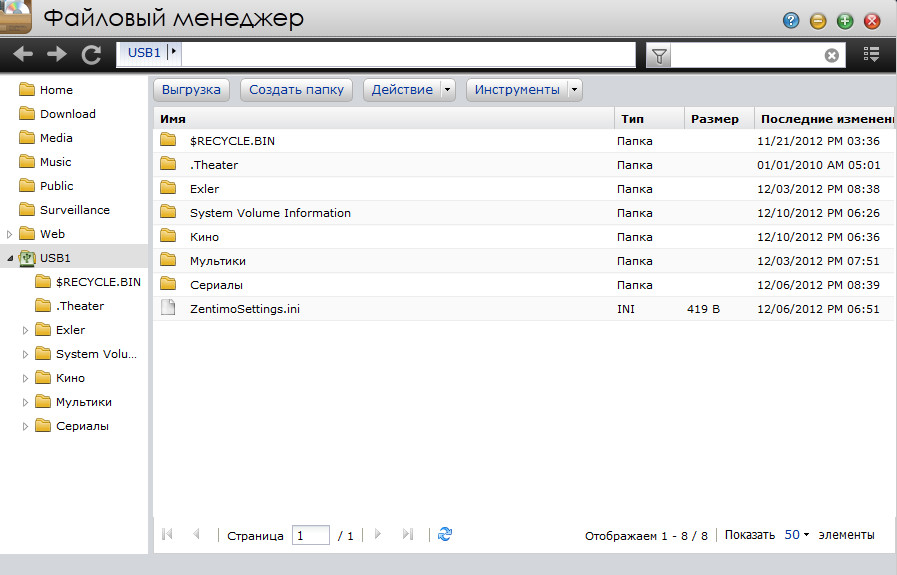
Task: Change the items per page value 50
Action: pyautogui.click(x=796, y=535)
